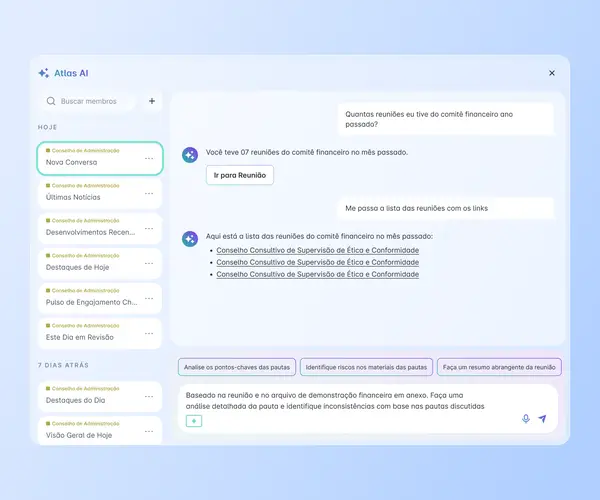This screenshot has width=600, height=500.
Task: Open the Visão Geral de Hoje conversation
Action: click(100, 431)
